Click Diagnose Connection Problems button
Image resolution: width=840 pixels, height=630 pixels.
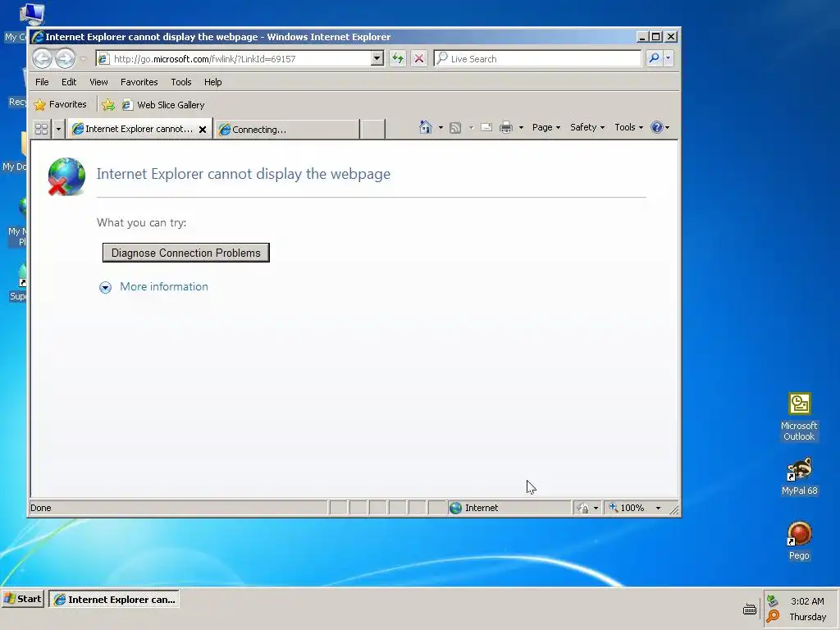coord(186,253)
